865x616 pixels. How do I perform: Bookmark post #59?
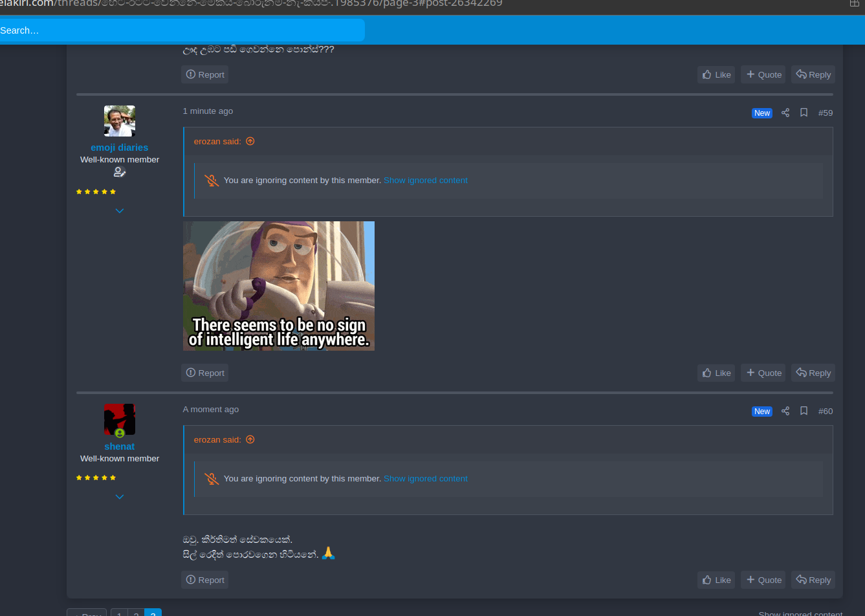tap(804, 113)
